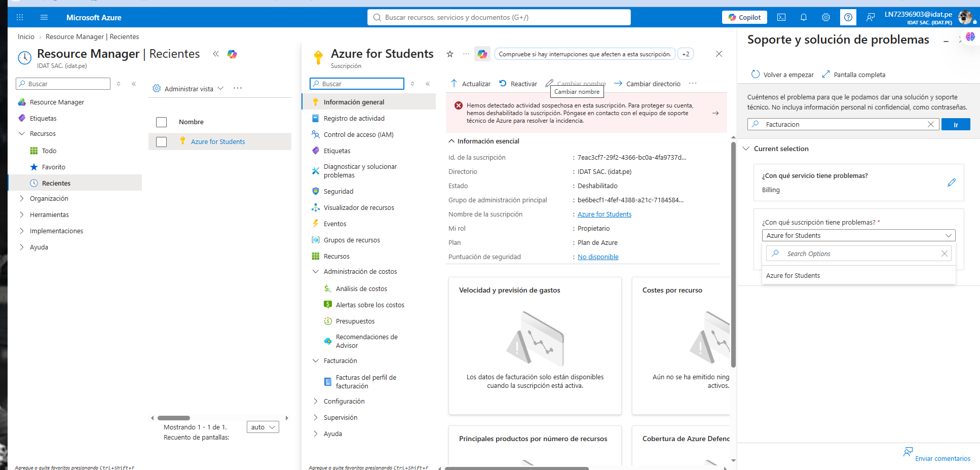Open the Azure apps grid launcher
The image size is (980, 470).
(x=20, y=17)
